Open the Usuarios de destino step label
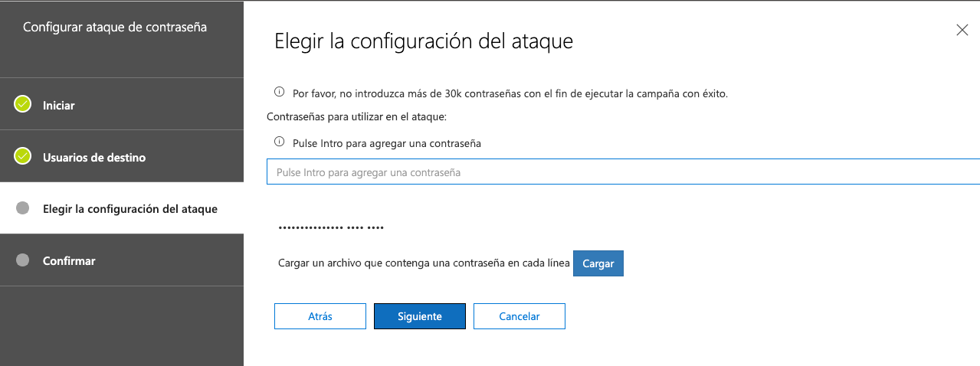The width and height of the screenshot is (980, 366). 94,157
